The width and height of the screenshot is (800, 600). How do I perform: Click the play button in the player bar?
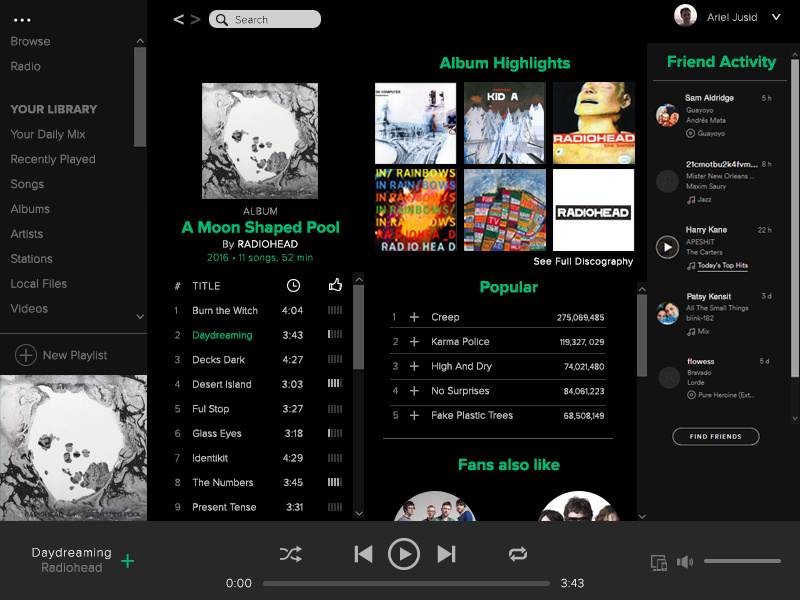point(404,553)
